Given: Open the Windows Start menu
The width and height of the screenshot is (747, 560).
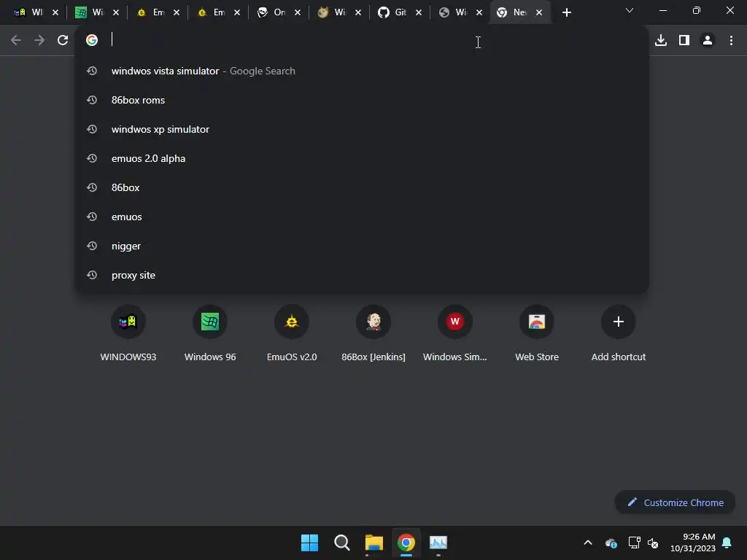Looking at the screenshot, I should tap(309, 542).
